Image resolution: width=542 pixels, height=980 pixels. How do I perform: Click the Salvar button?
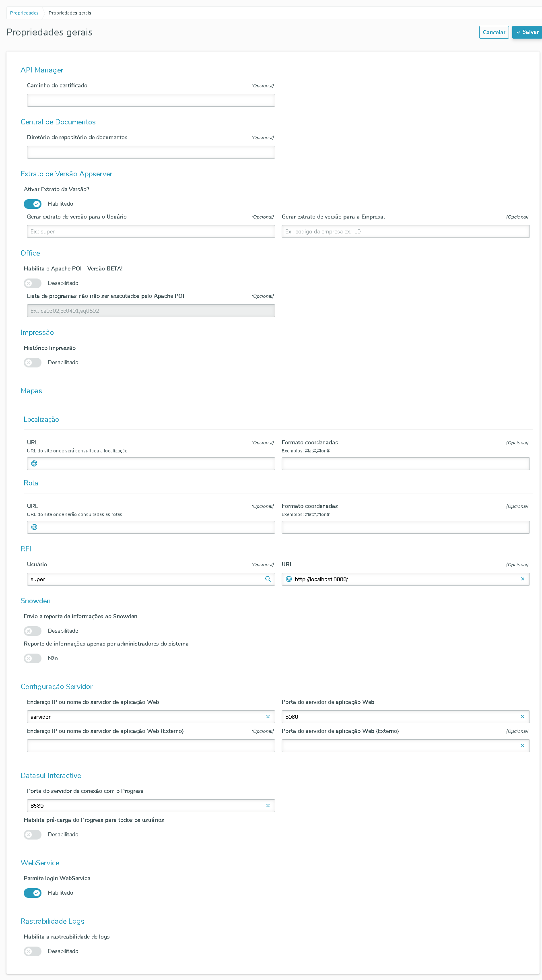click(x=527, y=32)
